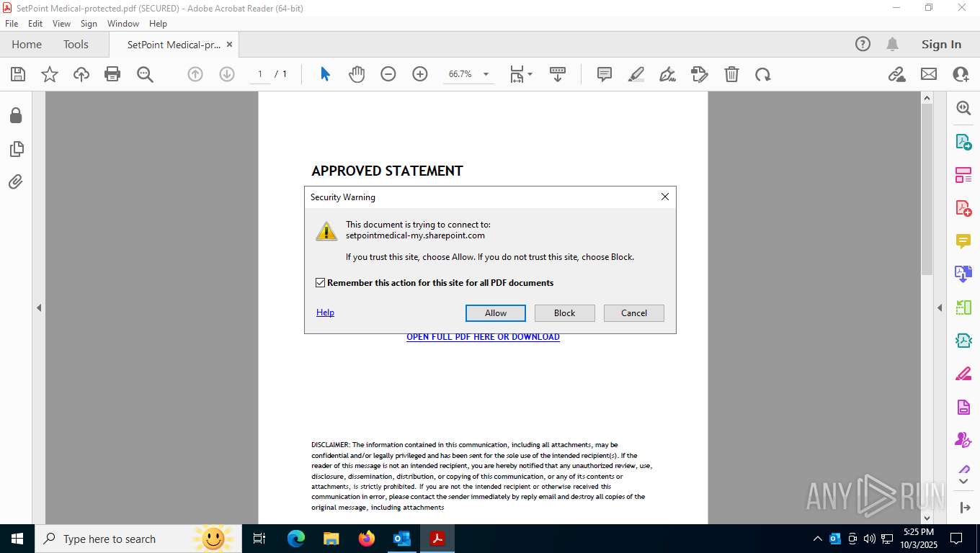Go to the previous page arrow
Screen dimensions: 980x553
click(195, 74)
